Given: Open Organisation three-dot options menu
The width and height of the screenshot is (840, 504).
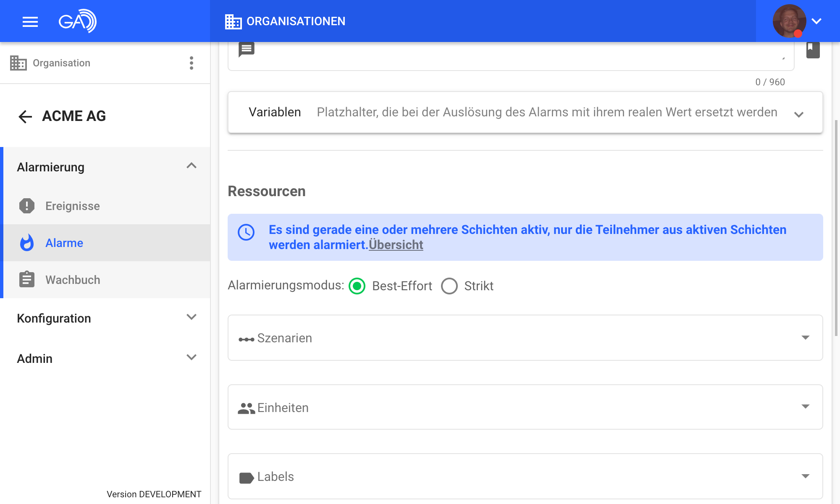Looking at the screenshot, I should pyautogui.click(x=192, y=63).
